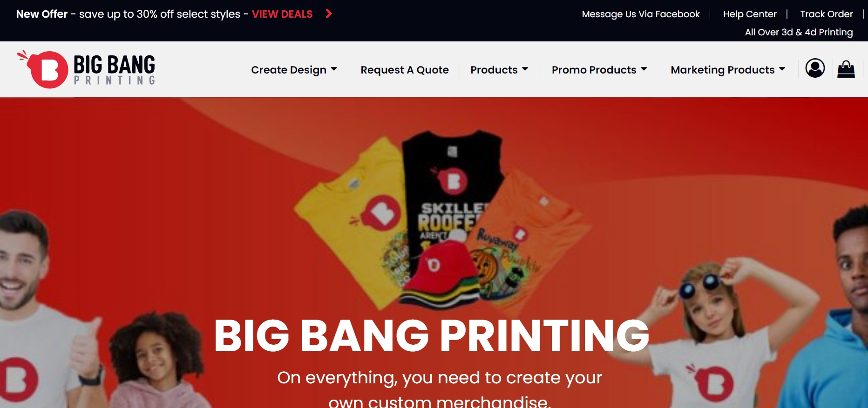Viewport: 868px width, 408px height.
Task: Open the Track Order link
Action: (x=827, y=14)
